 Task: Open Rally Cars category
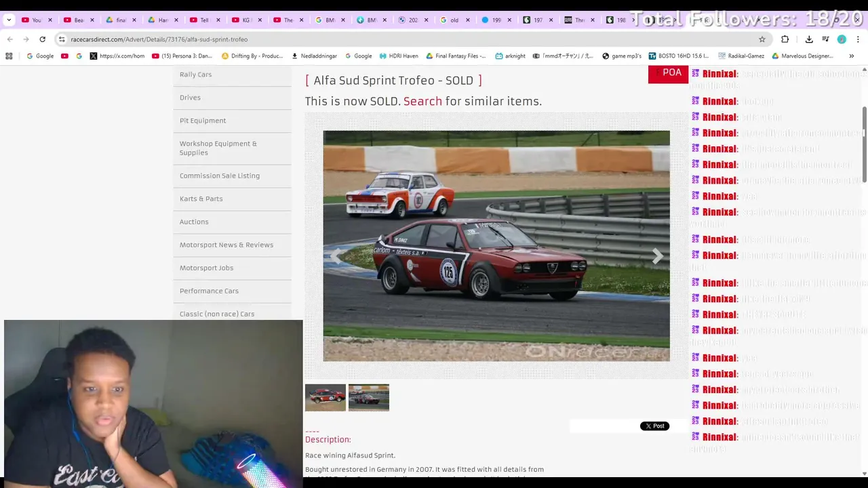pyautogui.click(x=195, y=75)
